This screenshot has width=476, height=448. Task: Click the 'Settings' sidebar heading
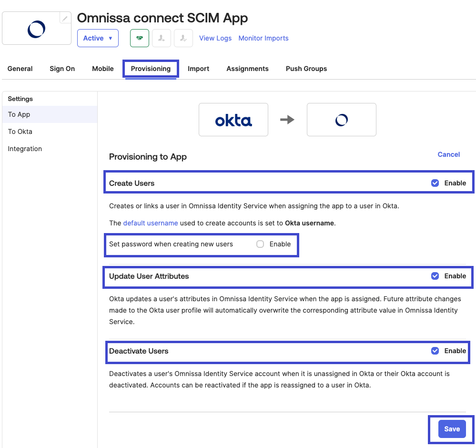click(x=20, y=99)
